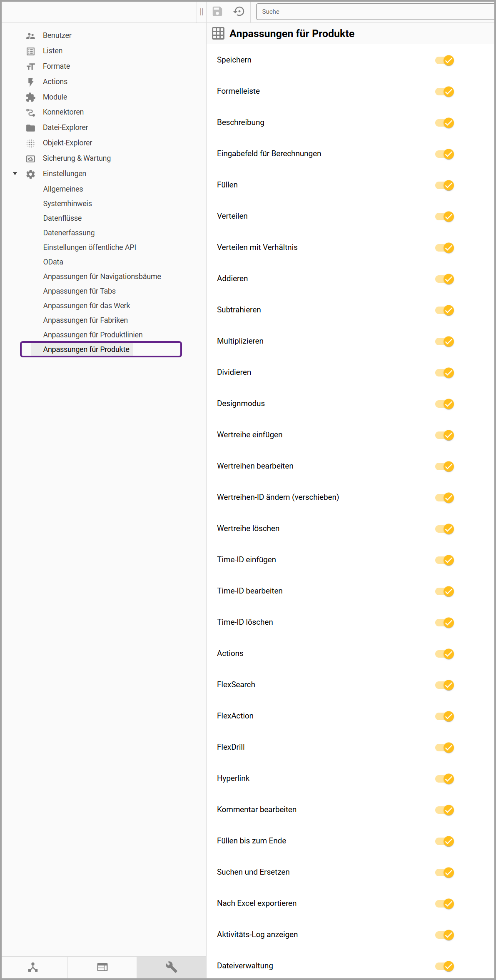The image size is (496, 980).
Task: Toggle the FlexSearch option off
Action: [x=445, y=685]
